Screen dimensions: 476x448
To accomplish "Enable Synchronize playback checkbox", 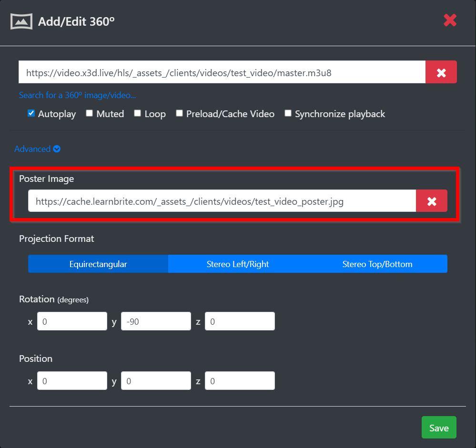I will point(288,113).
